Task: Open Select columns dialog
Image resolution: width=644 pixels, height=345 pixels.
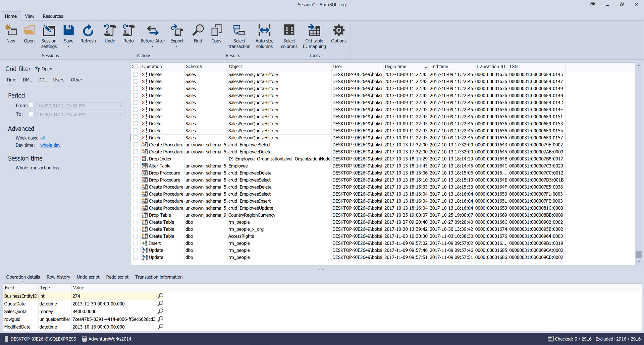Action: click(289, 36)
